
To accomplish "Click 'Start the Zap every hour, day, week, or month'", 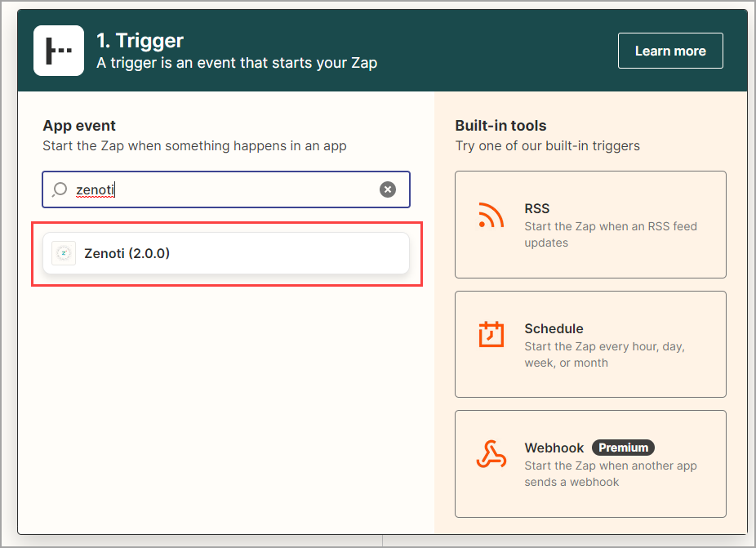I will [605, 354].
